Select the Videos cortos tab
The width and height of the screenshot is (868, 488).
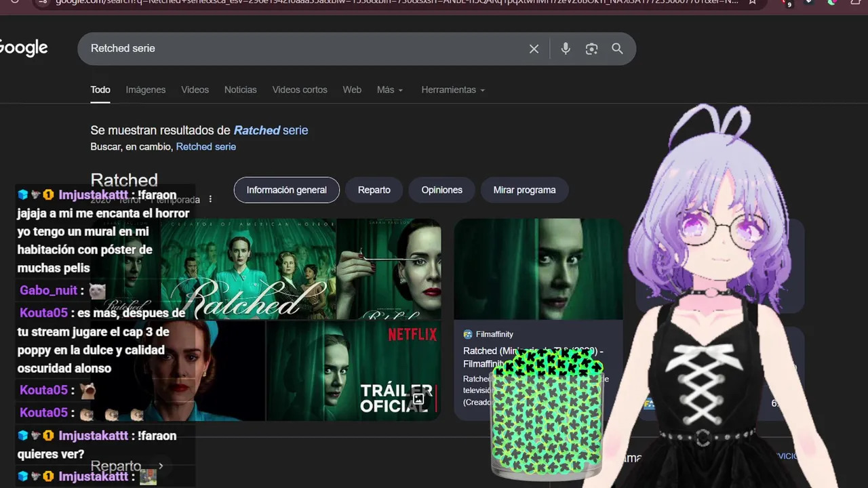(x=300, y=89)
